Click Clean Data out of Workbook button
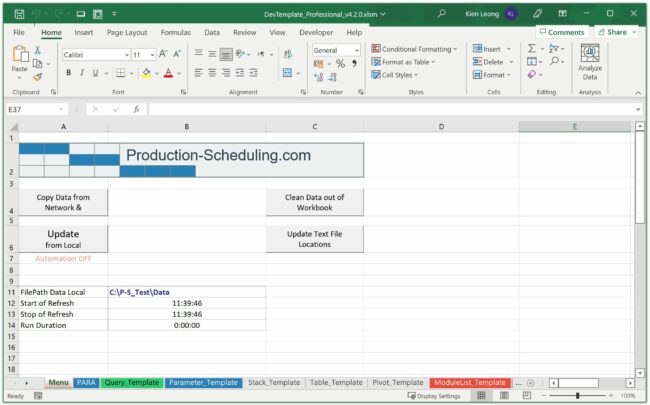This screenshot has width=650, height=405. (315, 202)
